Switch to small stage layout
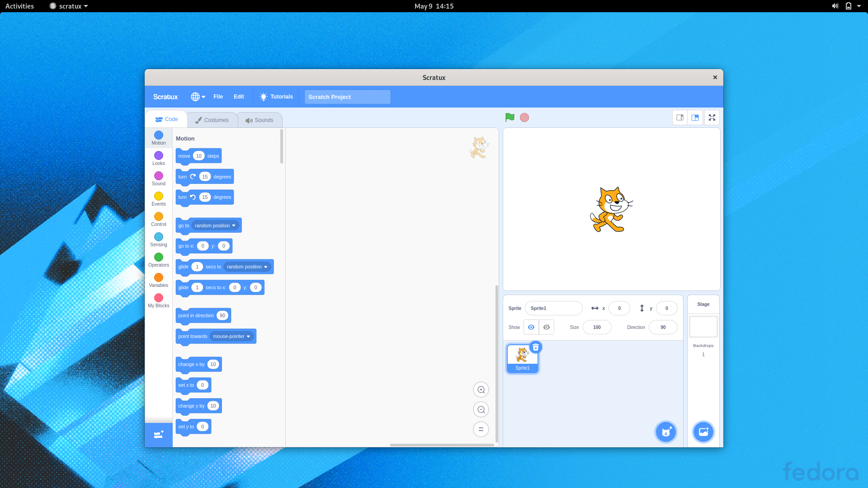 point(680,117)
